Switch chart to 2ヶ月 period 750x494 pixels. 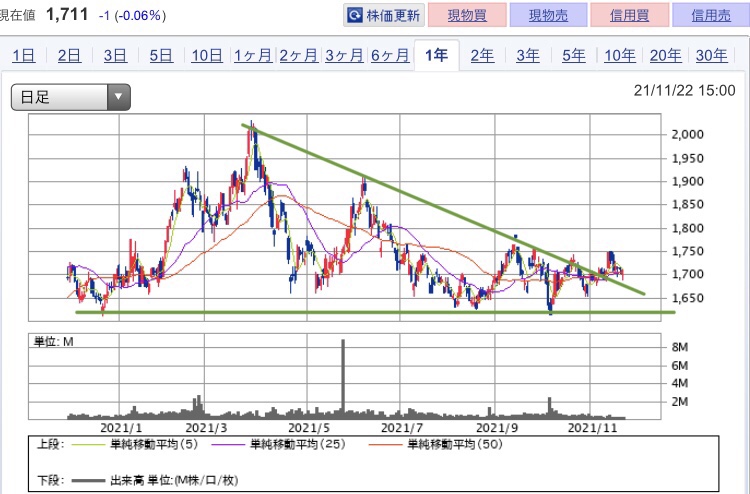[298, 55]
